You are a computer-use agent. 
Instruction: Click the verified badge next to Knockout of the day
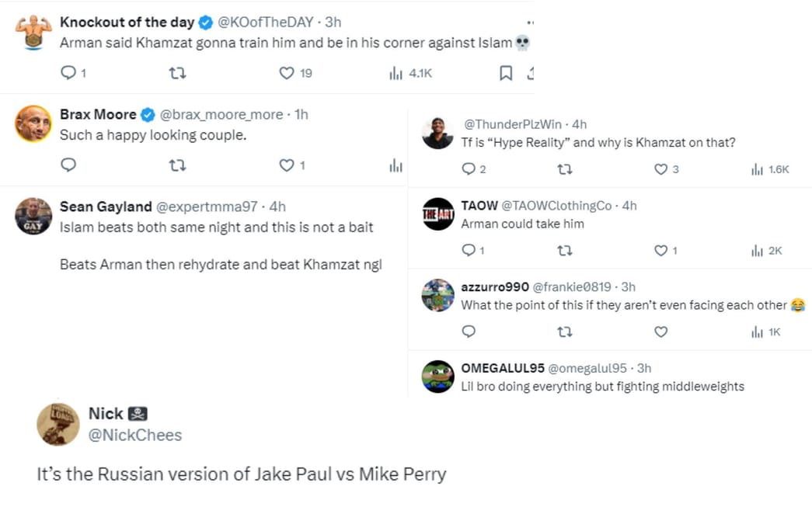[x=204, y=23]
